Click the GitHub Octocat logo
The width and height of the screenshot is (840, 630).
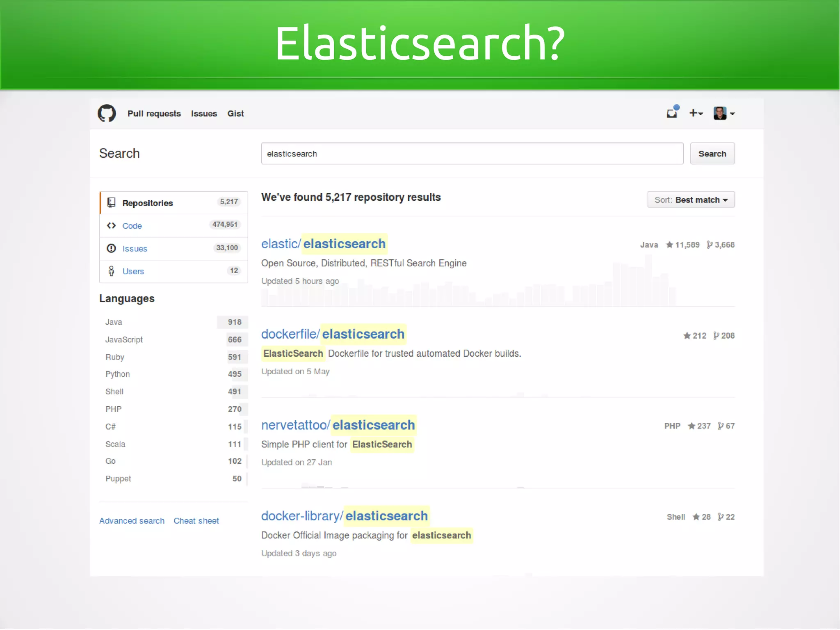point(107,113)
